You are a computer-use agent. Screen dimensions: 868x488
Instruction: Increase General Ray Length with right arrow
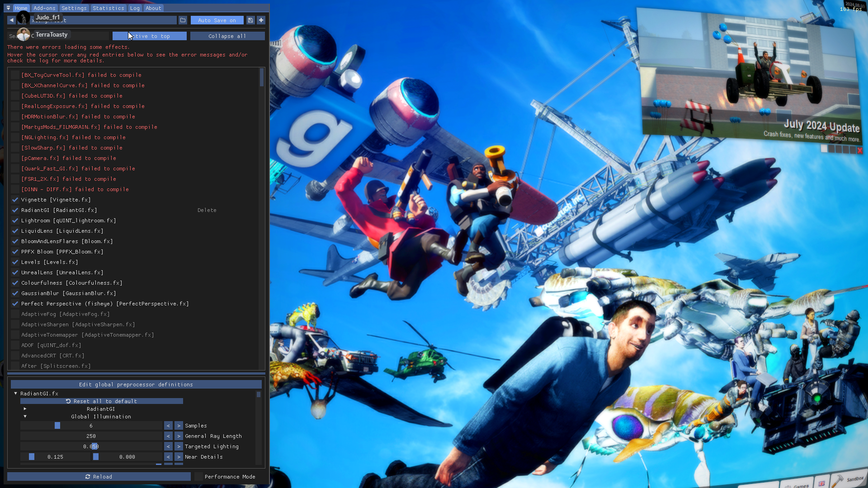click(x=179, y=436)
